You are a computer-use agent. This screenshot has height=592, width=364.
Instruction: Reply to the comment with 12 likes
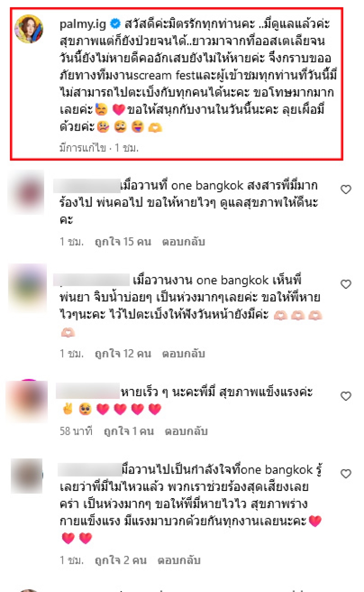click(x=183, y=354)
